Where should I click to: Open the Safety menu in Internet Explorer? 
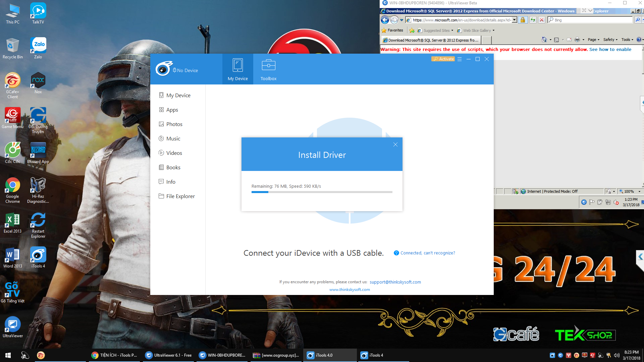pos(610,40)
